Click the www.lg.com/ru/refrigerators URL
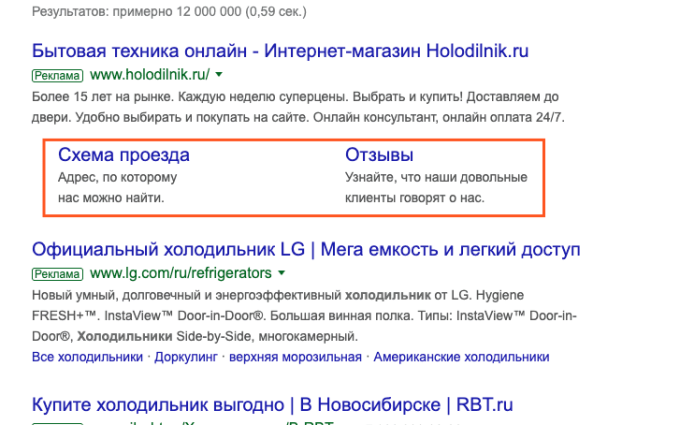 180,273
